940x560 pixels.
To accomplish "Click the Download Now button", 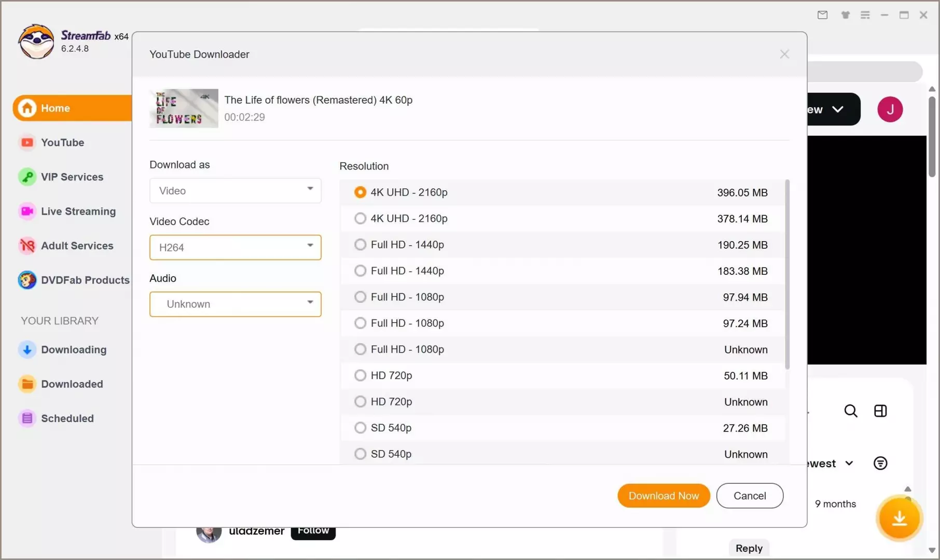I will [663, 496].
